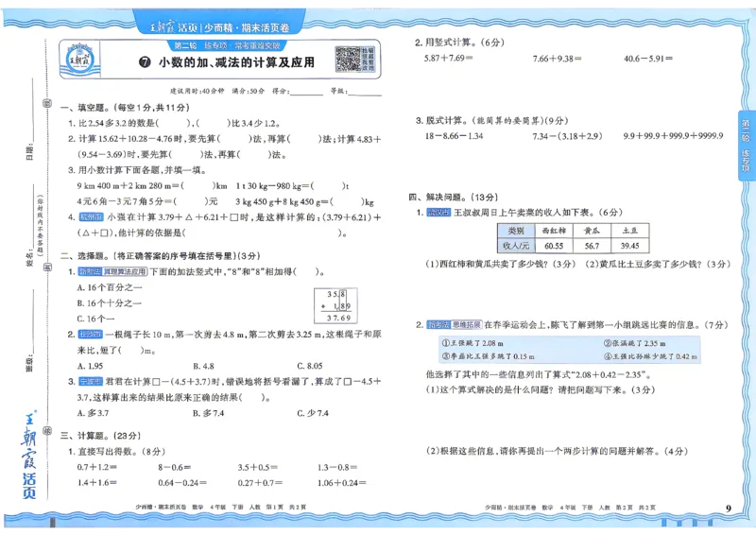This screenshot has width=756, height=535.
Task: Click footer text 第1页 共2页
Action: (x=286, y=507)
